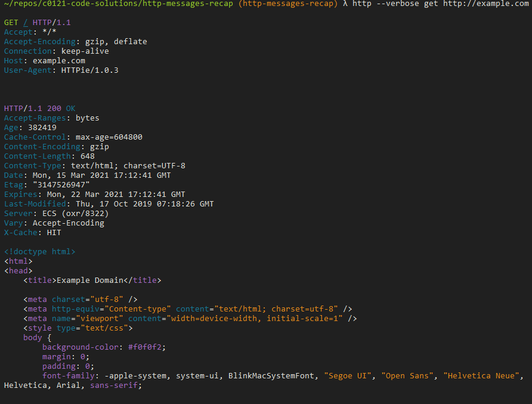This screenshot has width=532, height=404.
Task: Click the "Segoe UI" font name
Action: [348, 376]
